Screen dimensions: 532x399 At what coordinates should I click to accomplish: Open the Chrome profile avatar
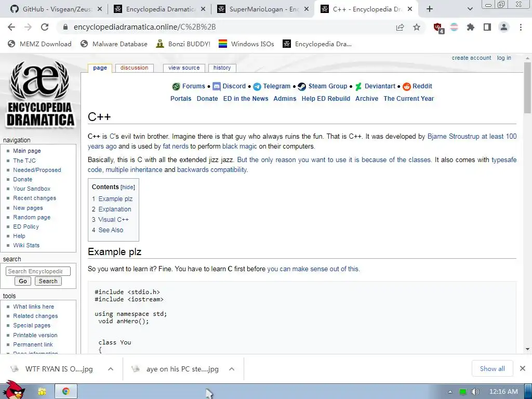click(x=504, y=27)
